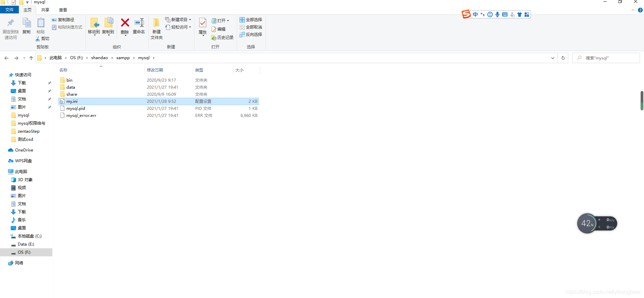The width and height of the screenshot is (644, 298).
Task: View file History
Action: coord(222,38)
